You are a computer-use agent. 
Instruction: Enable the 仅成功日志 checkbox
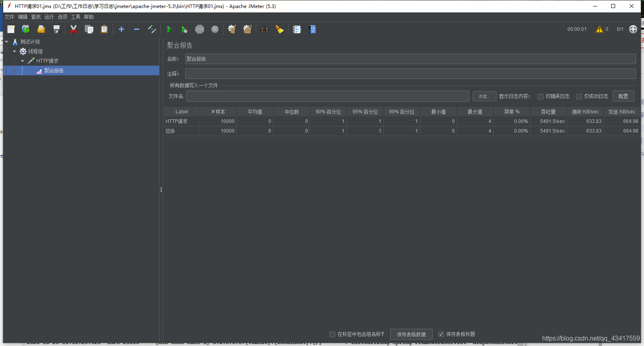pyautogui.click(x=579, y=97)
